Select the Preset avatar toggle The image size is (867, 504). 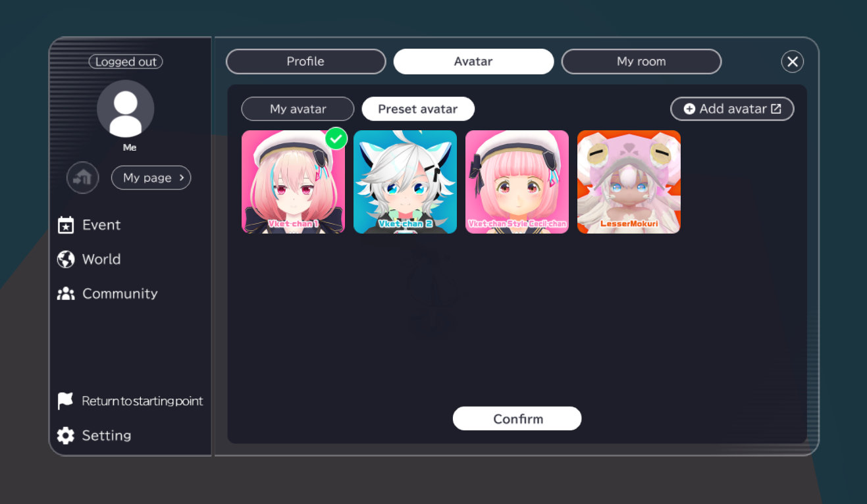tap(418, 109)
